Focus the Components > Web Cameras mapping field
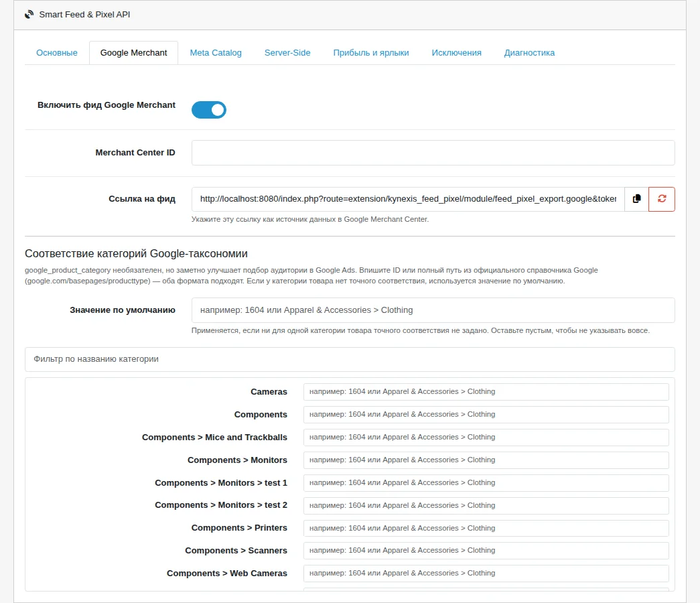 [x=486, y=573]
